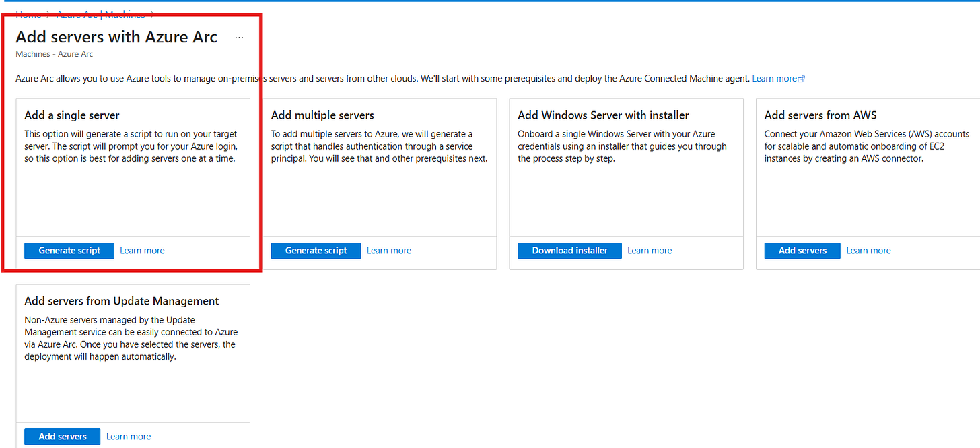This screenshot has width=980, height=448.
Task: Click Generate script for Add multiple servers
Action: (316, 251)
